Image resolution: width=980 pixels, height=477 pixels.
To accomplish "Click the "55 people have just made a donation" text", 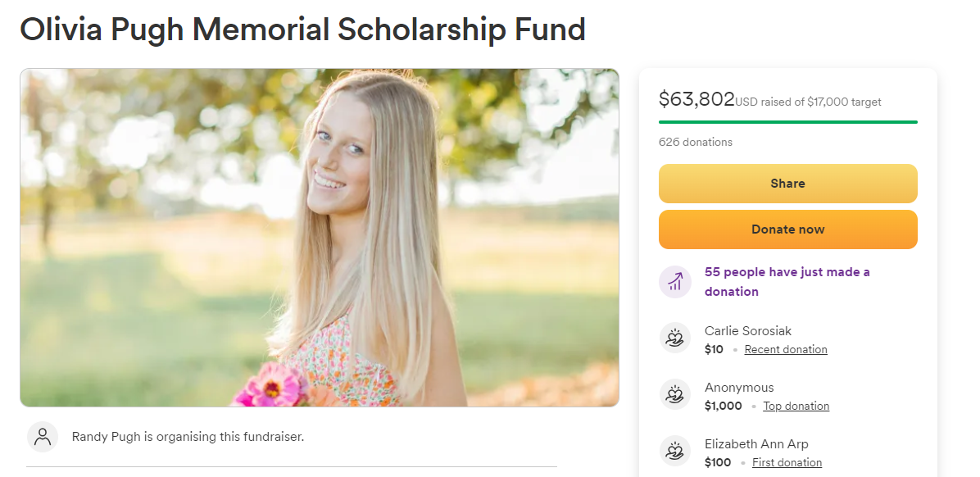I will (x=787, y=282).
